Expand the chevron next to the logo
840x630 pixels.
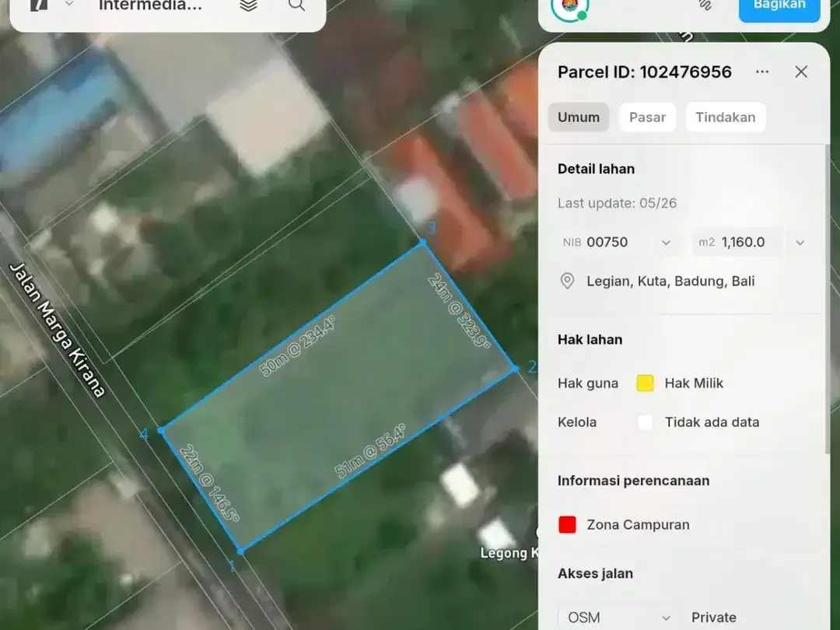(x=68, y=5)
